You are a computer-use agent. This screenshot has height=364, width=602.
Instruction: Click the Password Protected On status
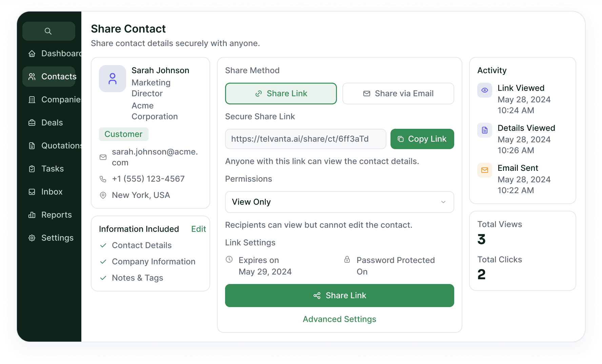pyautogui.click(x=362, y=272)
